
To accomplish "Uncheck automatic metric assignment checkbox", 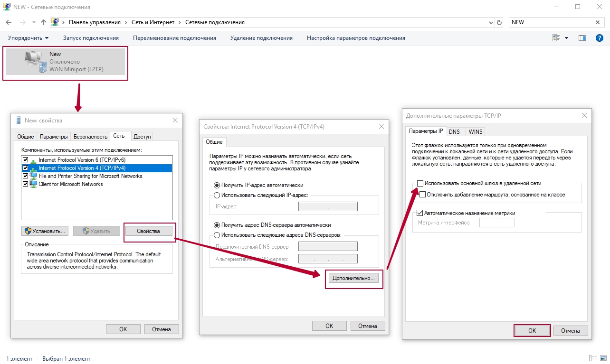I will 420,213.
